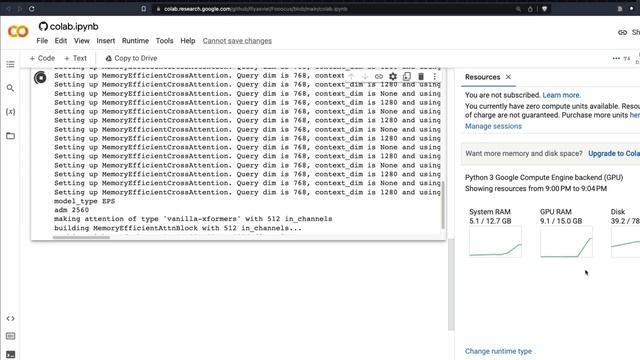Screen dimensions: 640x360
Task: Add a new Code cell
Action: tap(42, 58)
